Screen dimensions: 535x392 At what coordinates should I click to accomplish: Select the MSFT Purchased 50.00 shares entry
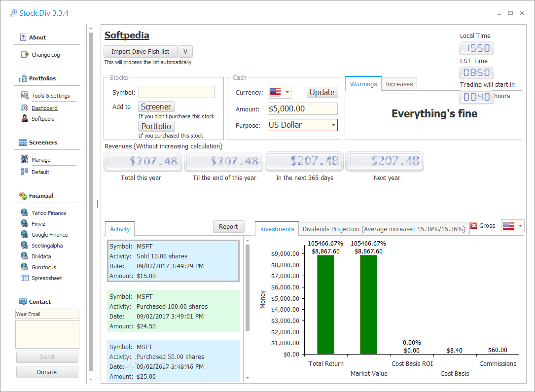(174, 361)
